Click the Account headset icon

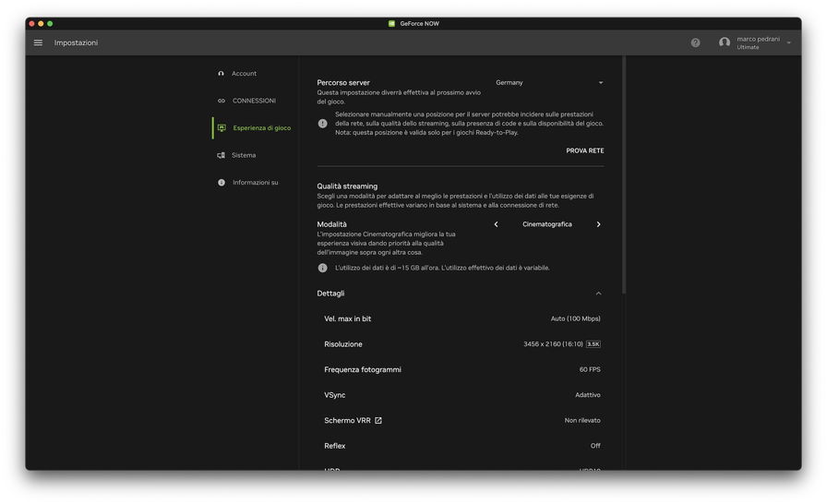click(222, 74)
